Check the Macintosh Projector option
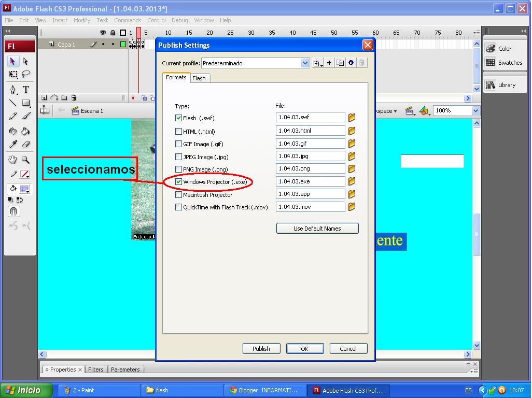Viewport: 532px width, 398px height. point(179,195)
